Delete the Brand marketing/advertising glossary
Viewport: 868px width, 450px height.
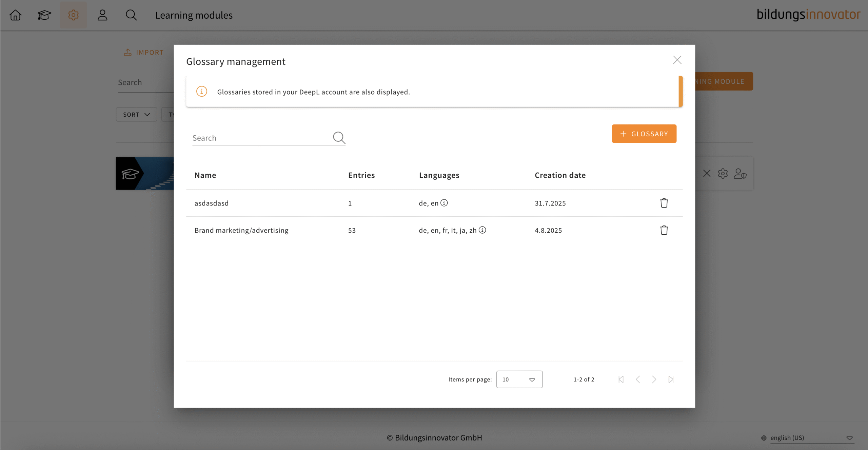click(664, 230)
